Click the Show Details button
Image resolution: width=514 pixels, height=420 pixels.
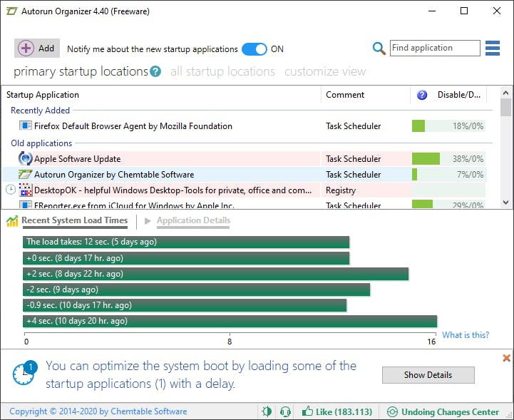(428, 375)
